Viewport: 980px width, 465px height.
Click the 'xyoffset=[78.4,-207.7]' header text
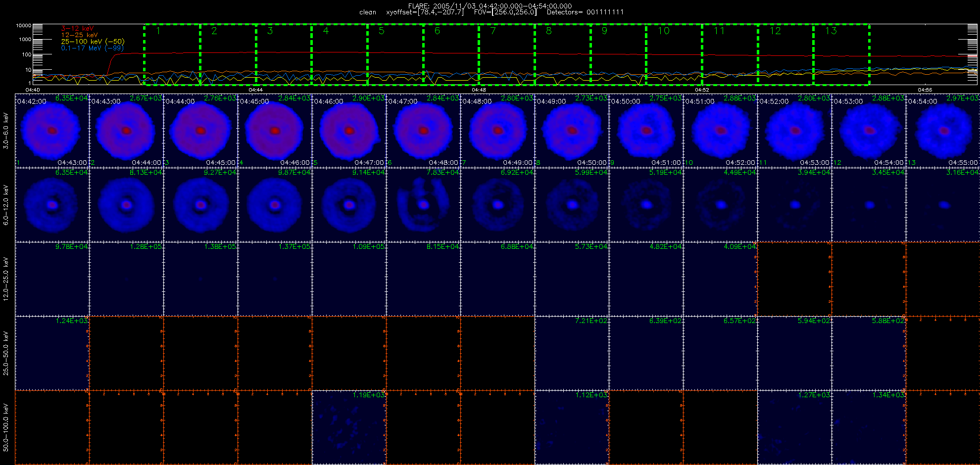pos(425,12)
